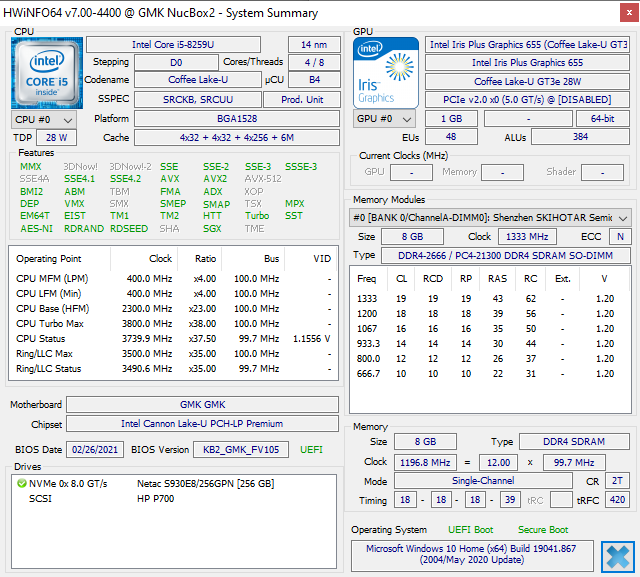The width and height of the screenshot is (640, 577).
Task: Close the window using the red X
Action: point(629,13)
